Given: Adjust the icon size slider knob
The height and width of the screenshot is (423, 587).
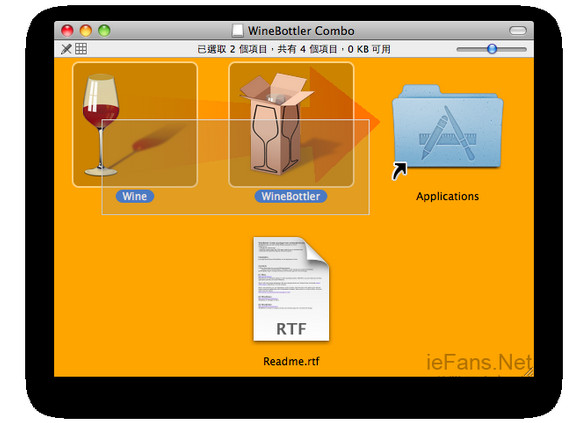Looking at the screenshot, I should pyautogui.click(x=492, y=49).
